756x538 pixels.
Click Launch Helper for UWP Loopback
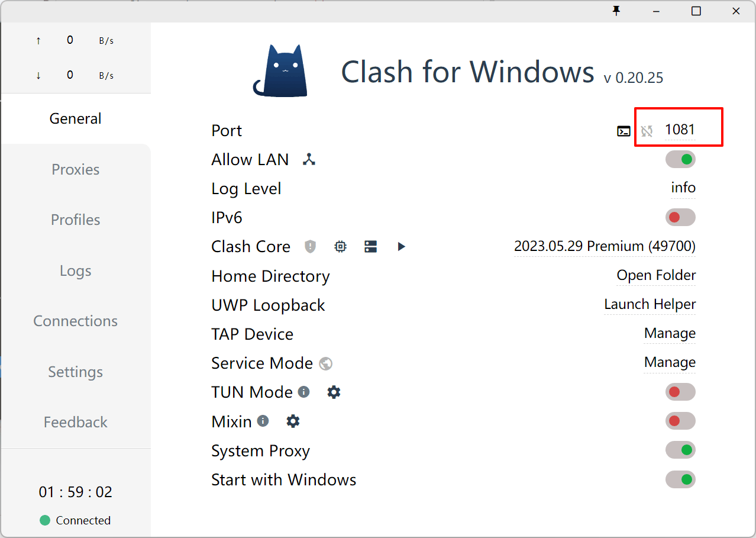pos(650,304)
